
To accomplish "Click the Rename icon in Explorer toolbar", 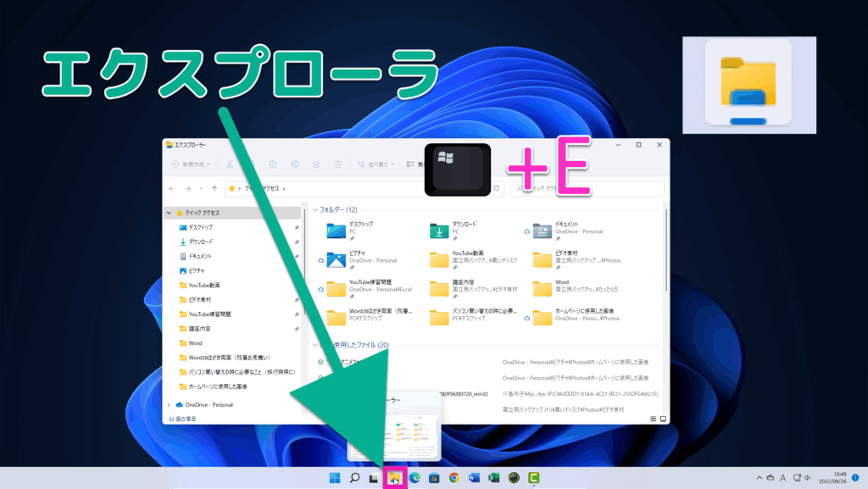I will coord(294,164).
